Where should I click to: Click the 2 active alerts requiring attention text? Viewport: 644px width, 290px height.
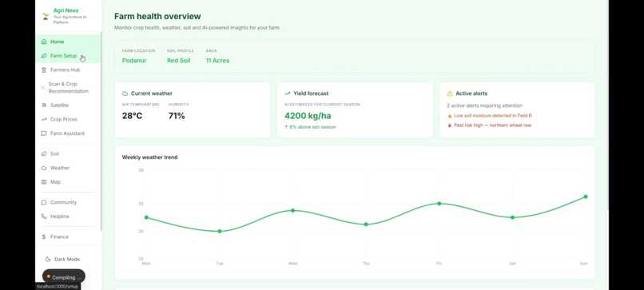(x=485, y=105)
